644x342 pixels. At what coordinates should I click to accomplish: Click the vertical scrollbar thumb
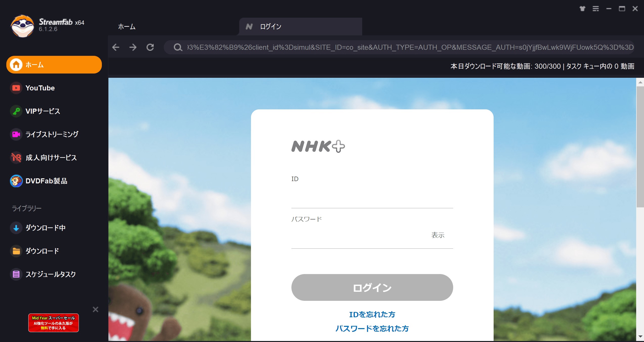[640, 147]
